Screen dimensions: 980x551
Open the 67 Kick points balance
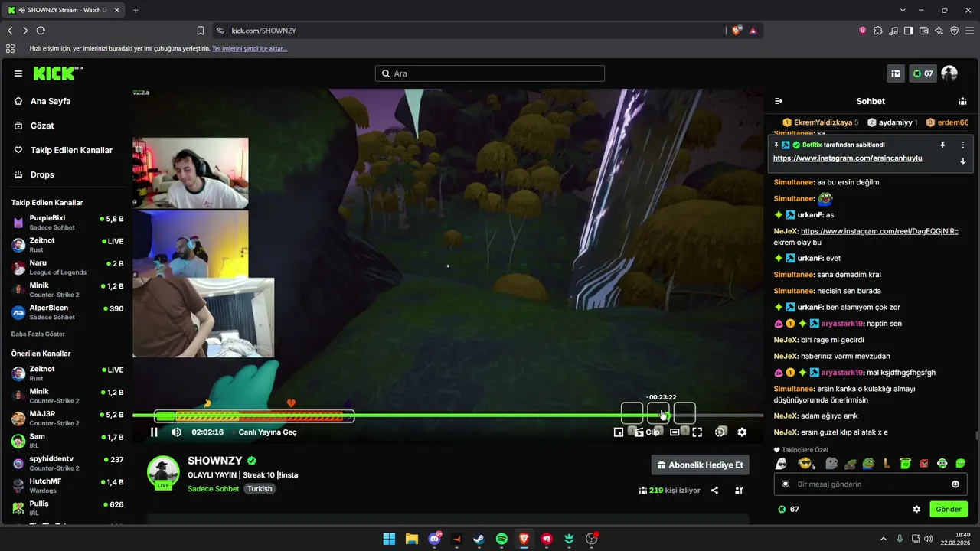pyautogui.click(x=923, y=73)
